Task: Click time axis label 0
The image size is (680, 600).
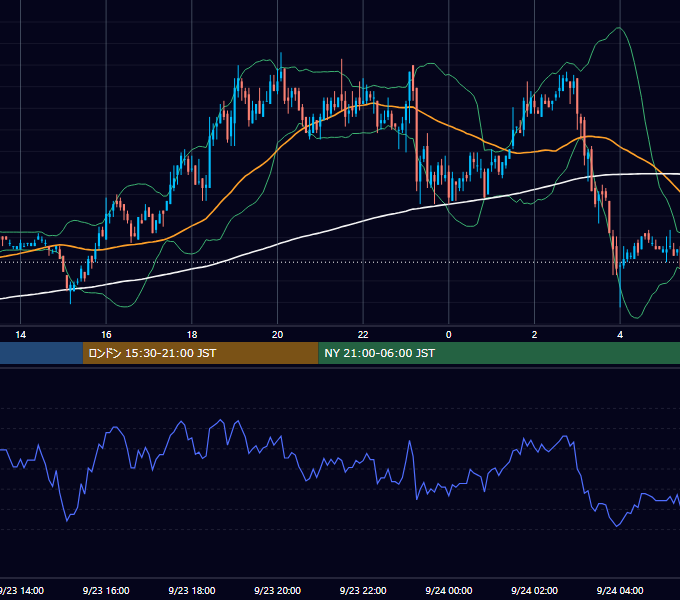Action: [449, 335]
